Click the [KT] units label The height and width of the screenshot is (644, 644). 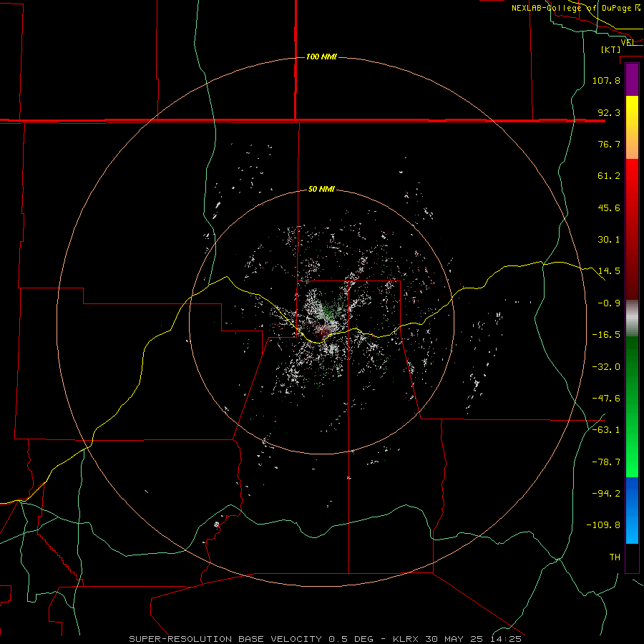click(x=611, y=49)
